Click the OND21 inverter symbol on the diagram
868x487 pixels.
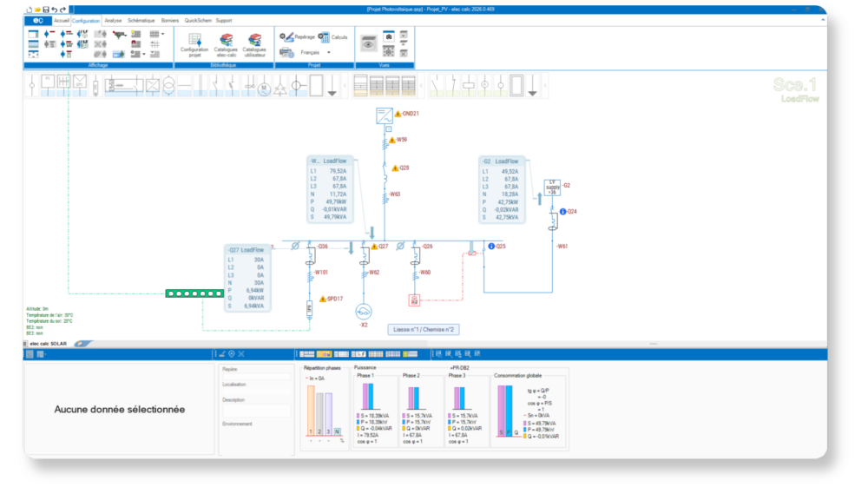tap(385, 115)
